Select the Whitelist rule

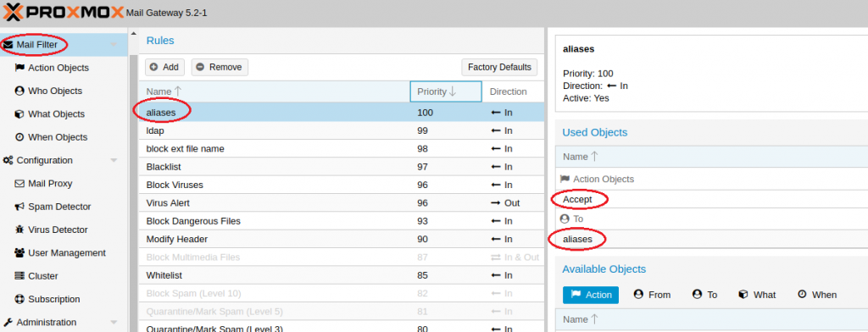342,275
